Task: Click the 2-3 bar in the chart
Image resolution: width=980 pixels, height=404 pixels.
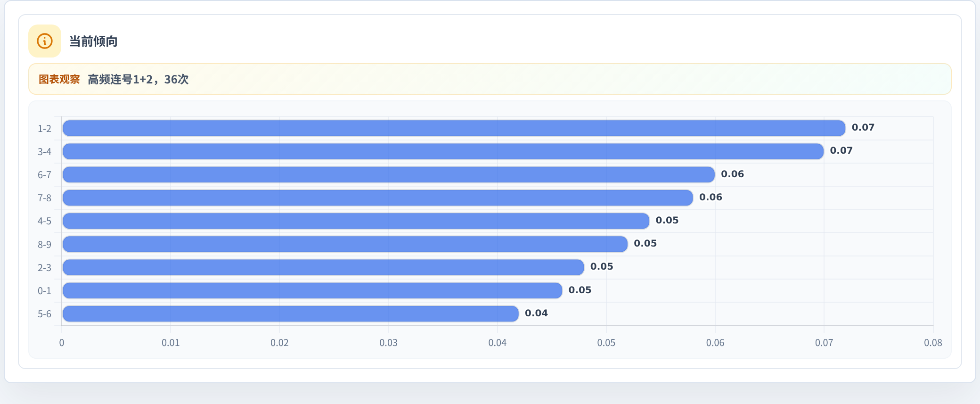Action: 323,267
